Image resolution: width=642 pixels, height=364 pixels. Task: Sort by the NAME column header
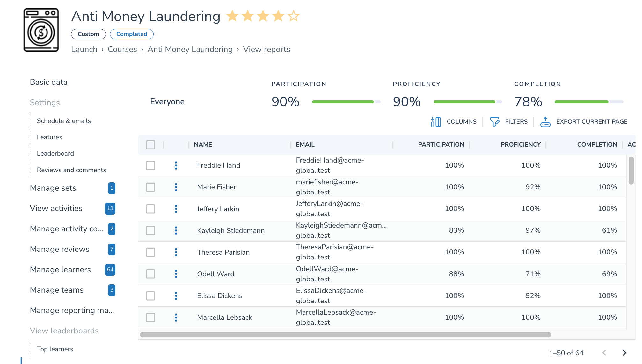[x=203, y=145]
